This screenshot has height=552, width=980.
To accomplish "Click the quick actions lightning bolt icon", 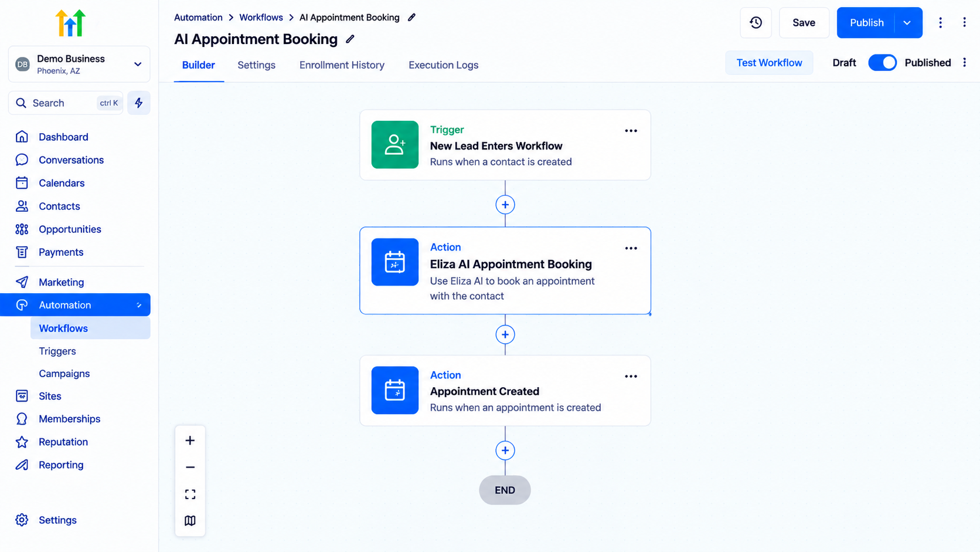I will [x=139, y=103].
